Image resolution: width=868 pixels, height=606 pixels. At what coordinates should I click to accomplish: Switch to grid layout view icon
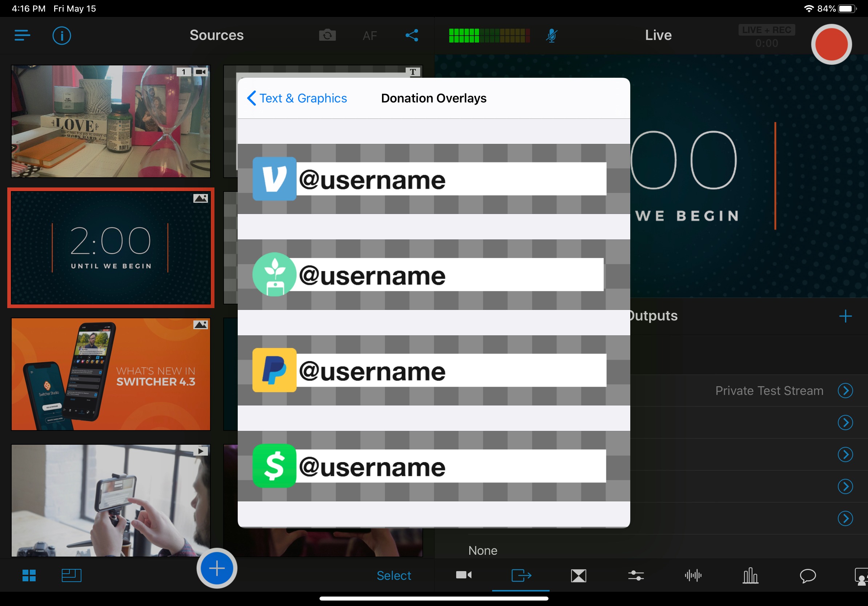point(29,575)
